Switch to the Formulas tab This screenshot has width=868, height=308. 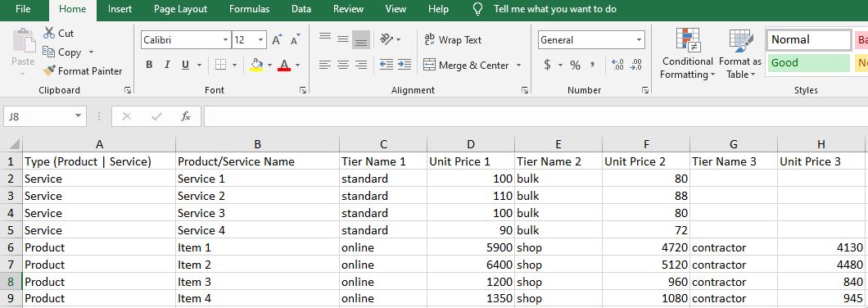(249, 9)
